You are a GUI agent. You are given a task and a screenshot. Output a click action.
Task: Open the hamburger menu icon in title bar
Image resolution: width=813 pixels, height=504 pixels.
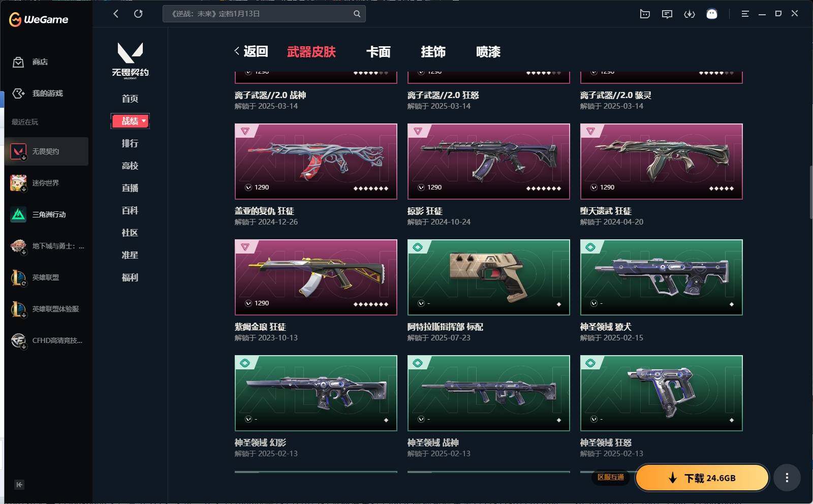[x=745, y=14]
